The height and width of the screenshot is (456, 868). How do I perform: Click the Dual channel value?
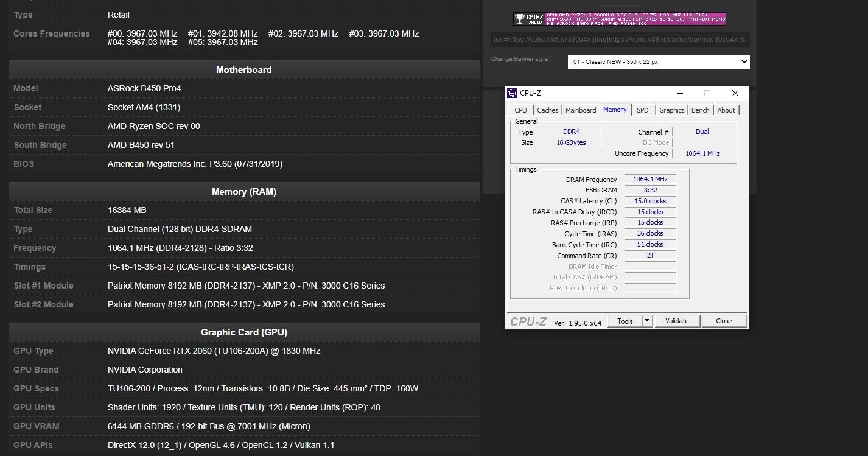point(702,132)
